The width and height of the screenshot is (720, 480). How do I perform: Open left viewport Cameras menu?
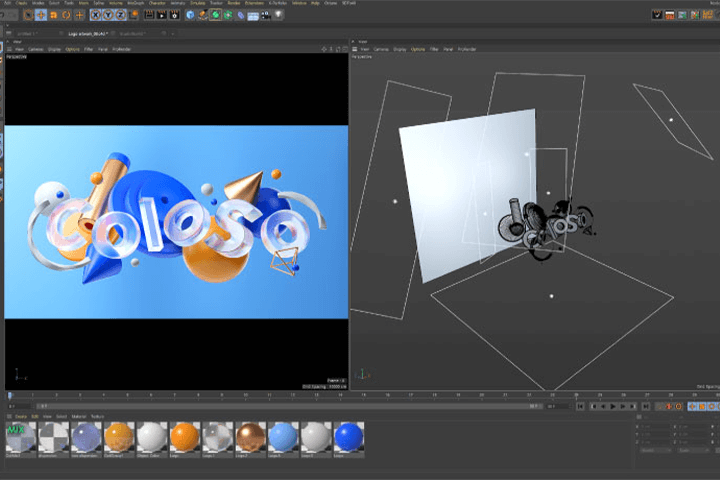click(36, 49)
